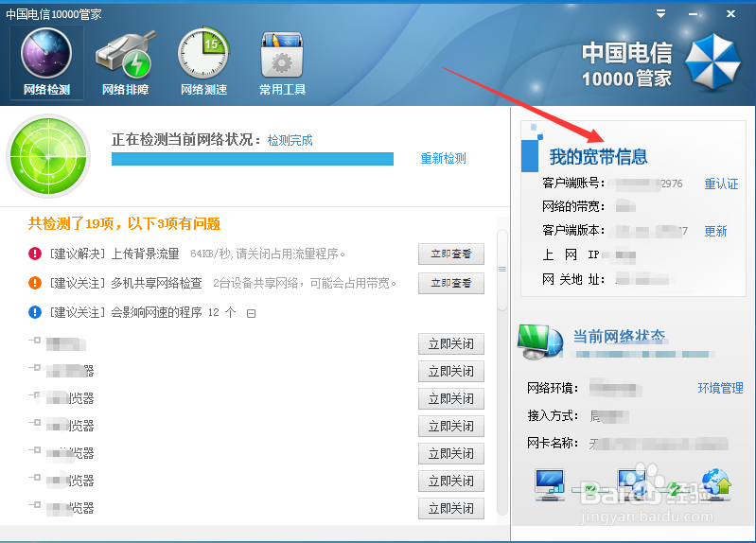Click the 检测完成 status text
Viewport: 756px width, 543px height.
tap(290, 140)
